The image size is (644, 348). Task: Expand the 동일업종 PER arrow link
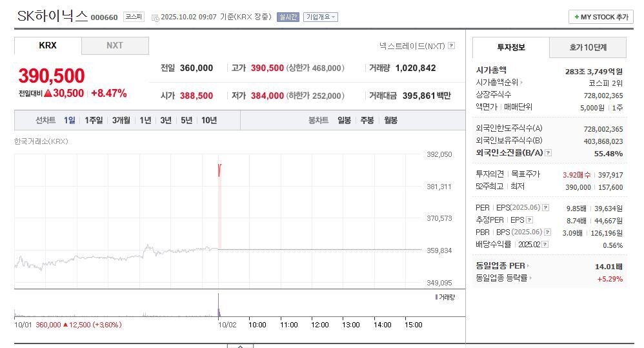tap(527, 265)
